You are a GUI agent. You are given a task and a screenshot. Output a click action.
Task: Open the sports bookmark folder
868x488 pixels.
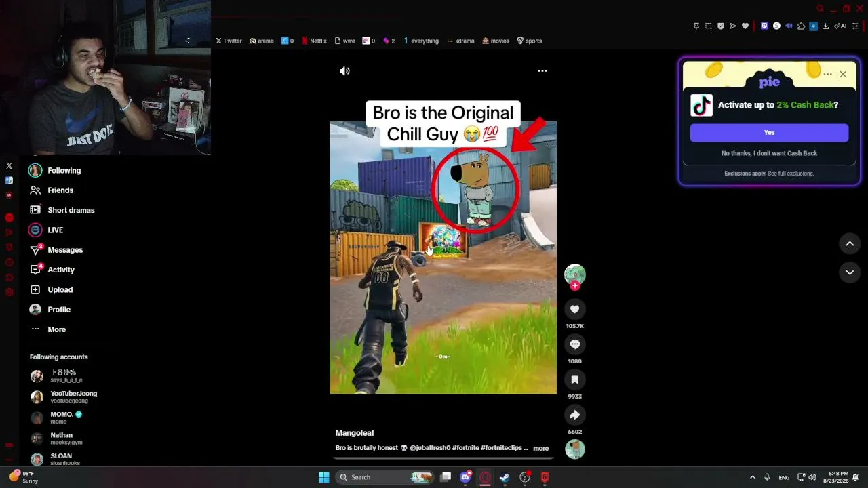coord(529,41)
